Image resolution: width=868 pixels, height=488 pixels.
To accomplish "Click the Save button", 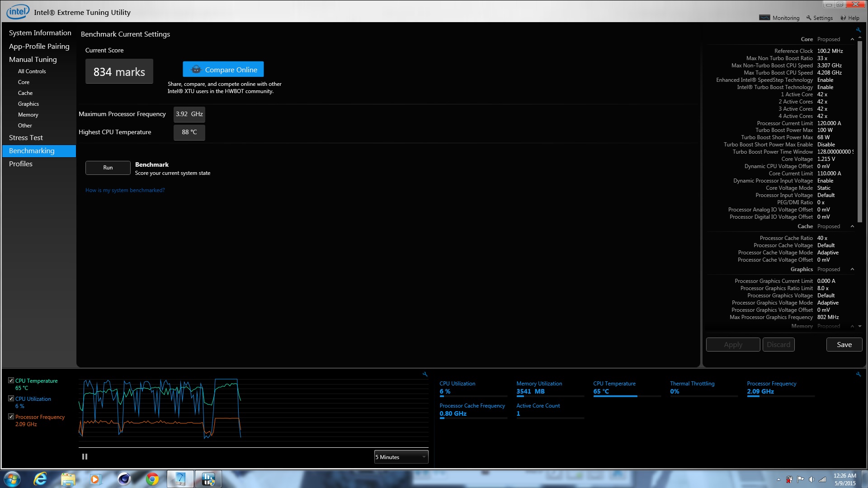I will pos(844,344).
